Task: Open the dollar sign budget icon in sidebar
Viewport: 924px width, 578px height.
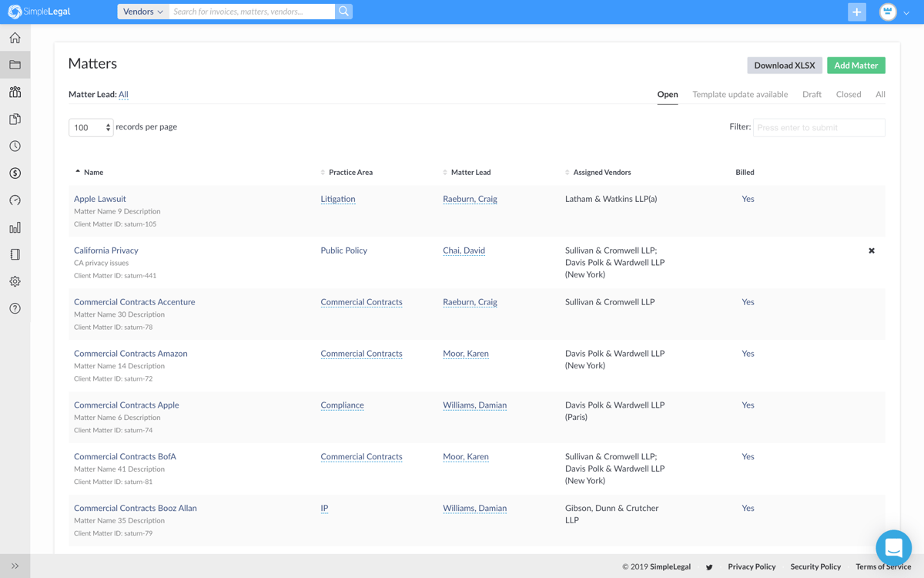Action: (x=15, y=173)
